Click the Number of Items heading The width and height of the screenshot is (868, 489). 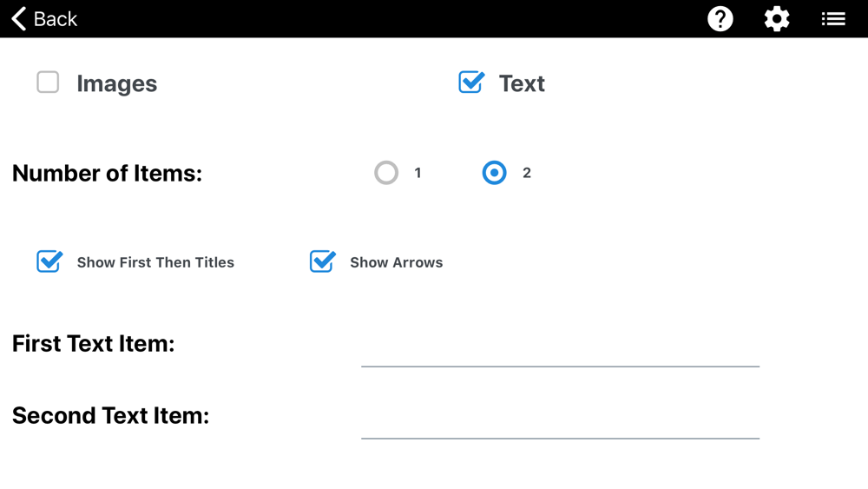107,174
